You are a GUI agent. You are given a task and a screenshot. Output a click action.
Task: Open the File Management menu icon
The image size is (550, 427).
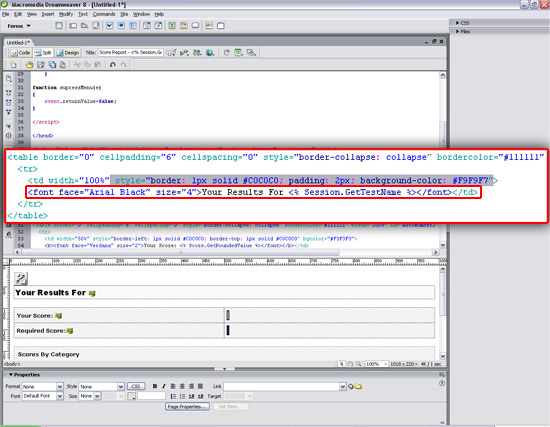coord(197,53)
